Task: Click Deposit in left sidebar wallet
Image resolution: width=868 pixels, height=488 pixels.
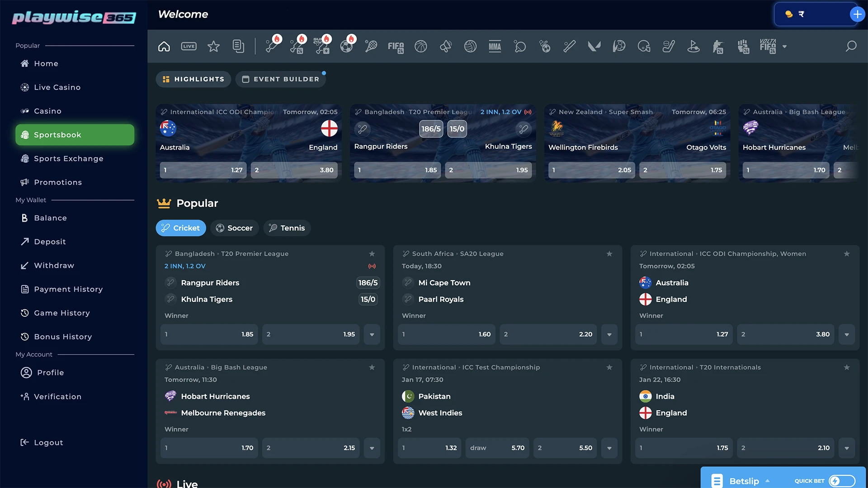Action: [49, 242]
